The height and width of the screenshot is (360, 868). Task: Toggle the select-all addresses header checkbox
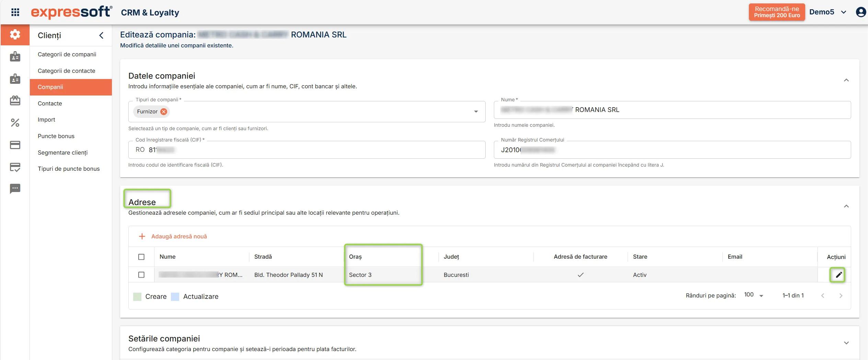pyautogui.click(x=141, y=257)
